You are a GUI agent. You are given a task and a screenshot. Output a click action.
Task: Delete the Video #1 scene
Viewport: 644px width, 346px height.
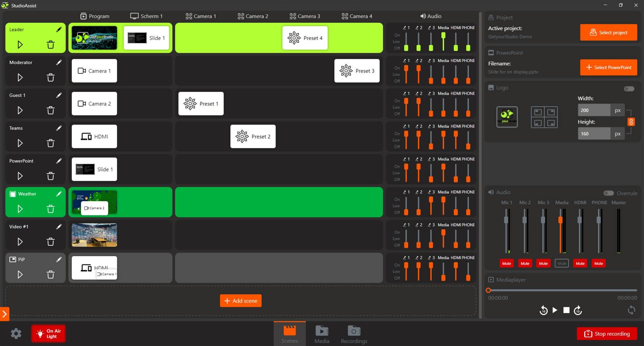click(51, 242)
